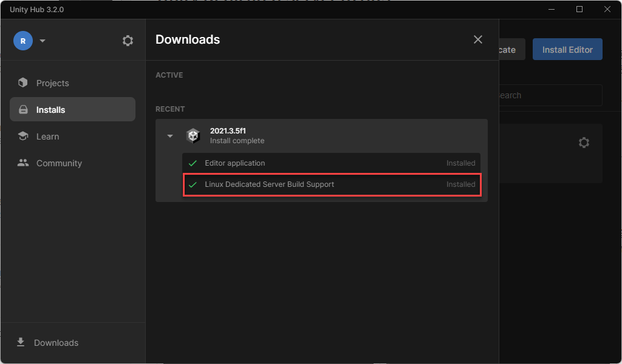Open the account avatar R
This screenshot has height=364, width=622.
23,41
